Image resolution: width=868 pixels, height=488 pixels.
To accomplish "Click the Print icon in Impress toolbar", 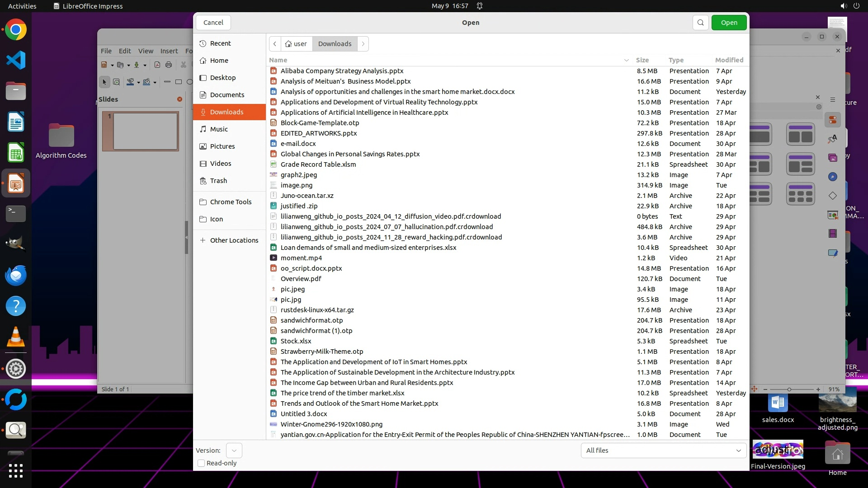I will coord(169,65).
